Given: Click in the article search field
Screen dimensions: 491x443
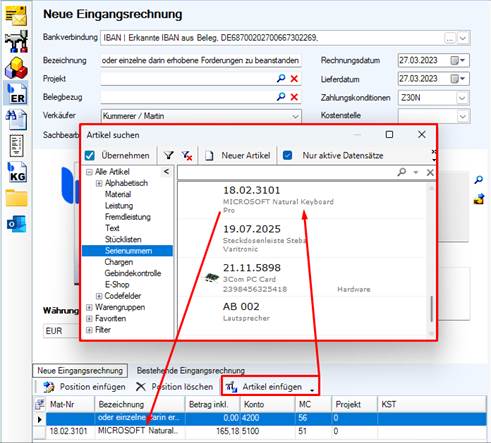Looking at the screenshot, I should pos(287,172).
